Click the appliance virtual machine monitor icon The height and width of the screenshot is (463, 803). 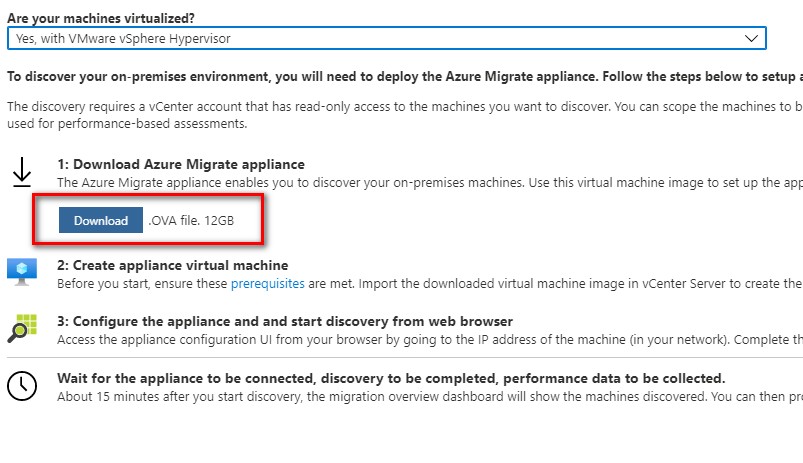[22, 272]
